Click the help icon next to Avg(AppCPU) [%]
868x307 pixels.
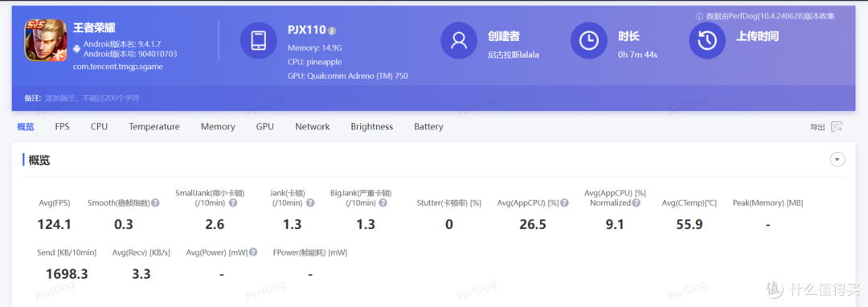565,203
